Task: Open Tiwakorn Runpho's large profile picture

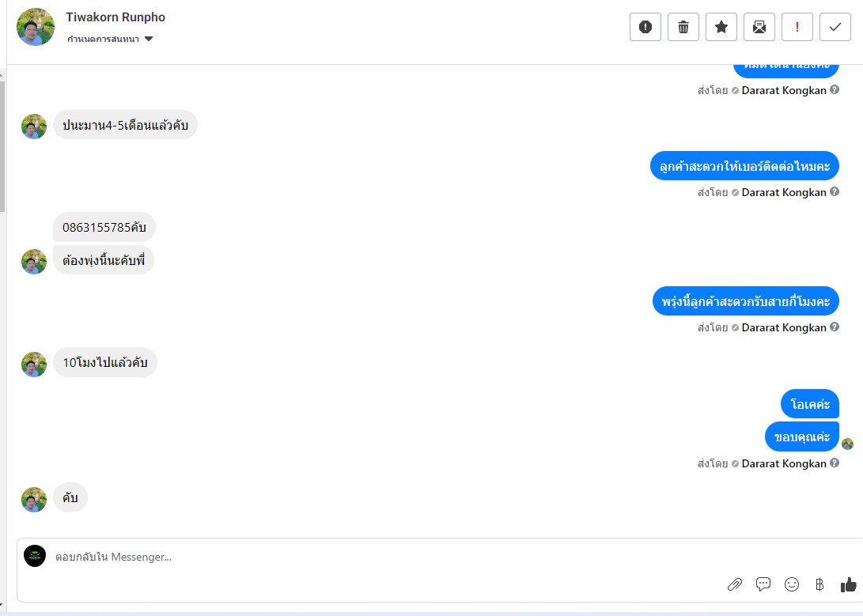Action: (36, 27)
